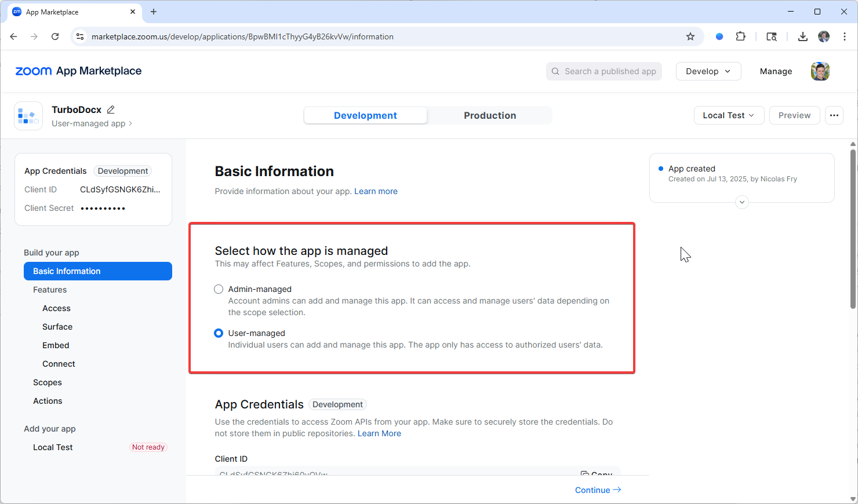Screen dimensions: 858x504
Task: Click the TurboDocx app logo thumbnail
Action: (28, 116)
